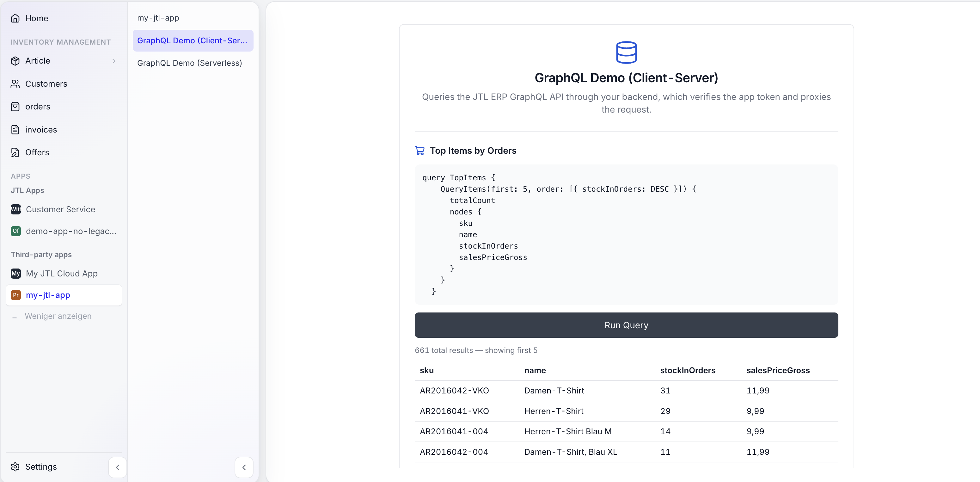
Task: Click the Settings gear icon
Action: 15,467
